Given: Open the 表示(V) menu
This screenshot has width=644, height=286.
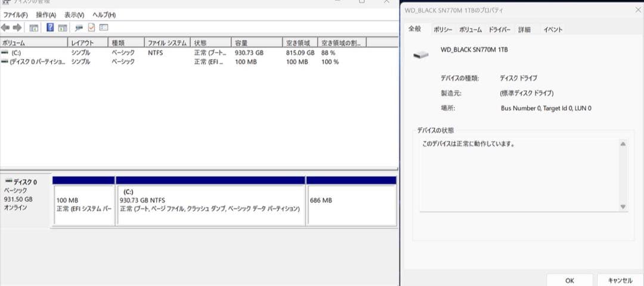Looking at the screenshot, I should 75,15.
